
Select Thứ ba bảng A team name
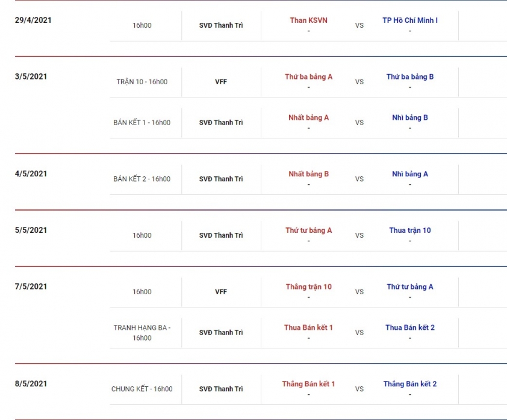coord(308,77)
